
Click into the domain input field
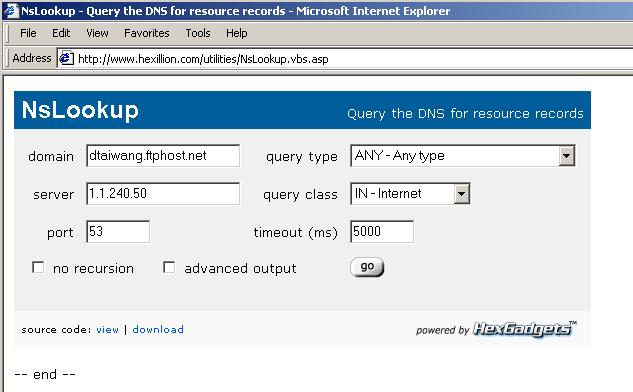click(x=163, y=156)
